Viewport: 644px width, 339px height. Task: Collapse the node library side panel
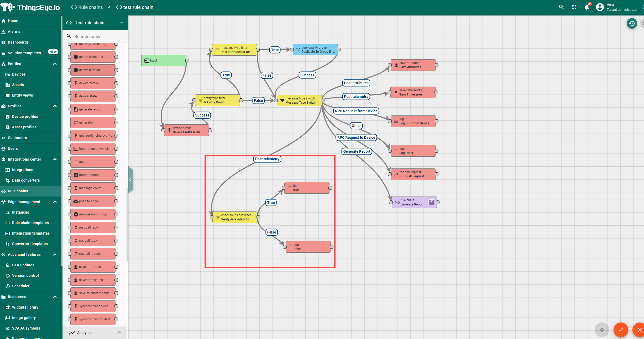pos(130,180)
